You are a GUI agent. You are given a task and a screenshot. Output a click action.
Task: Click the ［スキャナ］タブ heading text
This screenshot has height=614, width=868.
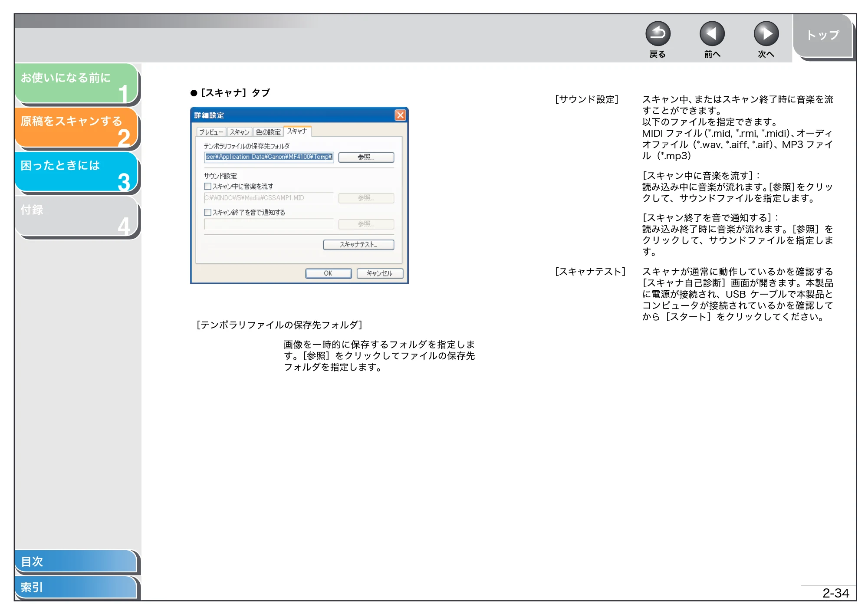235,93
